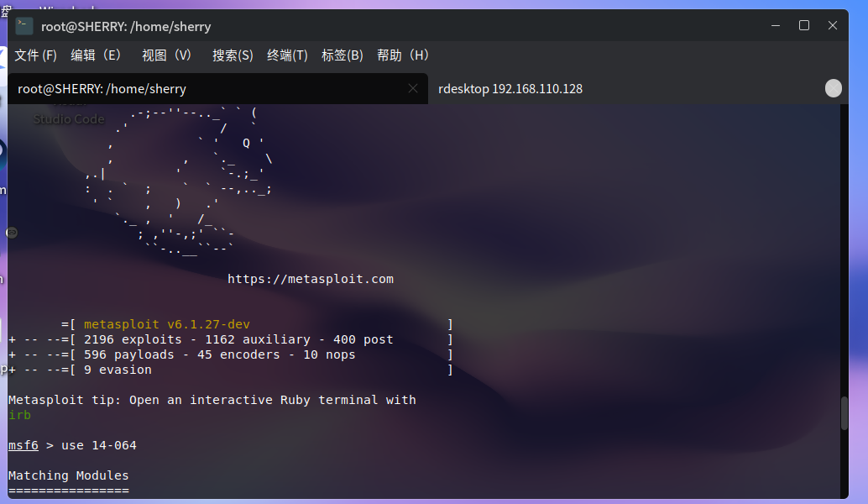The height and width of the screenshot is (504, 868).
Task: Open the 文件(F) menu
Action: pyautogui.click(x=35, y=55)
